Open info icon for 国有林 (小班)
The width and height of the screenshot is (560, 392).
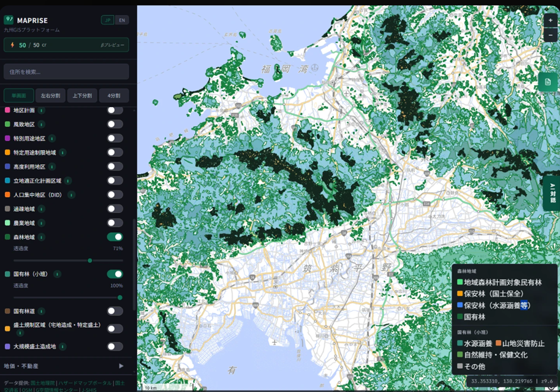pos(57,274)
